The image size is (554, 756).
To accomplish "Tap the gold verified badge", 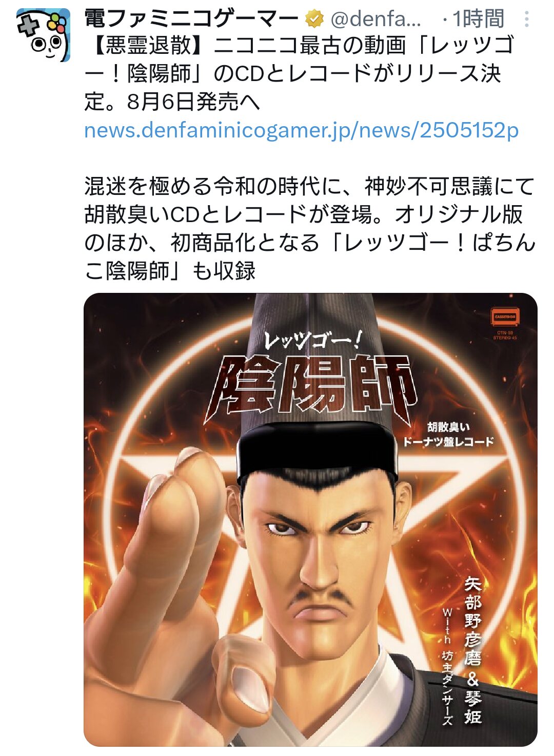I will 314,19.
